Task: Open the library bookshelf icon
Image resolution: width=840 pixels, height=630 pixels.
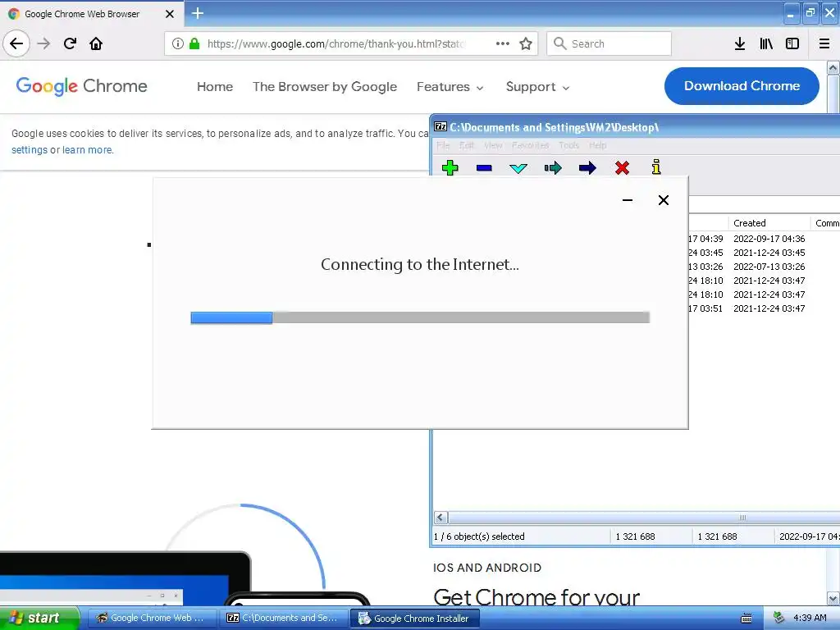Action: pyautogui.click(x=767, y=43)
